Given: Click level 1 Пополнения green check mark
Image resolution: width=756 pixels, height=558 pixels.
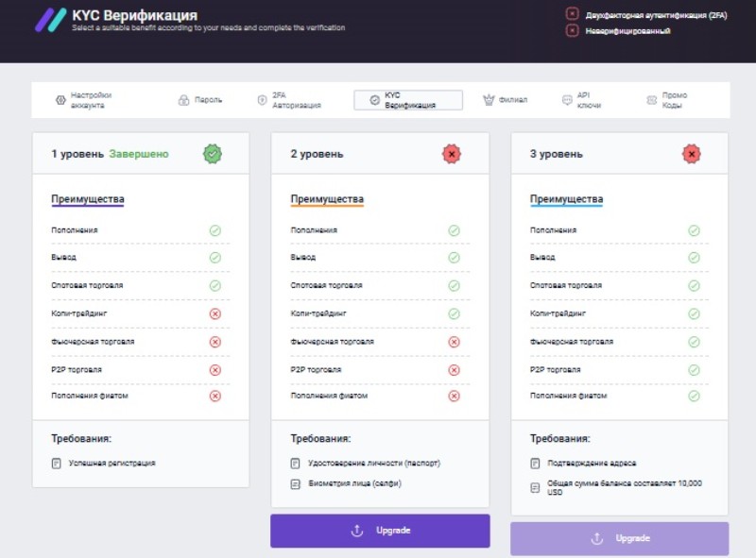Looking at the screenshot, I should [x=215, y=230].
